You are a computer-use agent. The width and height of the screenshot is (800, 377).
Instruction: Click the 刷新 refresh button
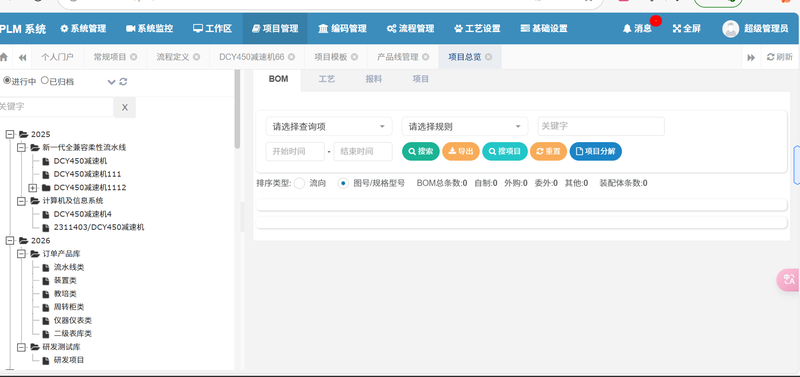(780, 57)
